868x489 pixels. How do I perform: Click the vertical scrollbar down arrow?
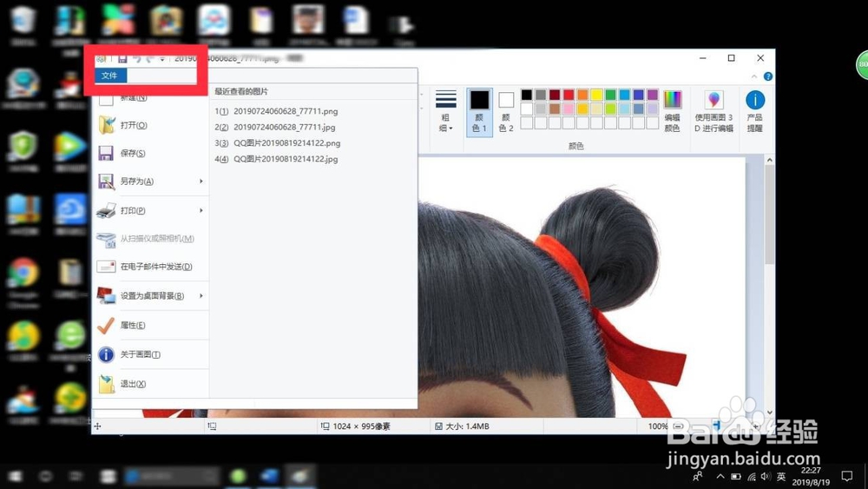769,413
